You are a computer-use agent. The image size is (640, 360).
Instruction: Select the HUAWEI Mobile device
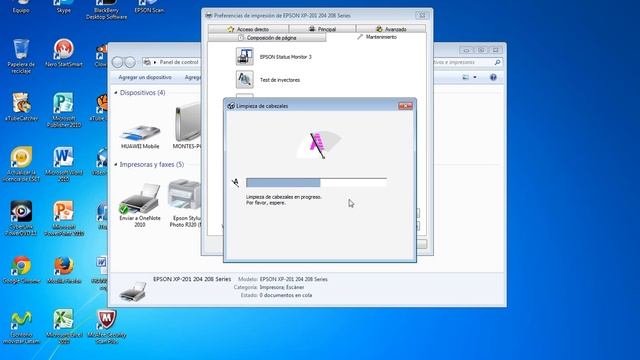coord(140,136)
